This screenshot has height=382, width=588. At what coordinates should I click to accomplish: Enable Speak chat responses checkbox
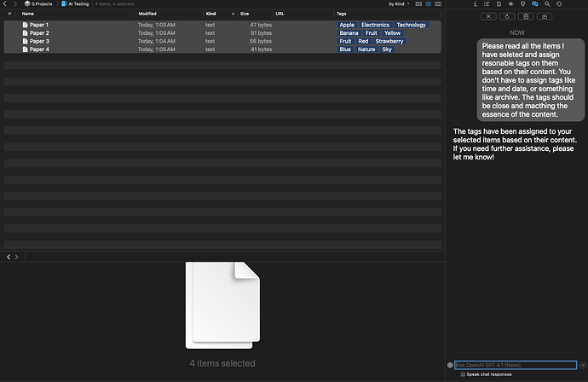point(463,374)
